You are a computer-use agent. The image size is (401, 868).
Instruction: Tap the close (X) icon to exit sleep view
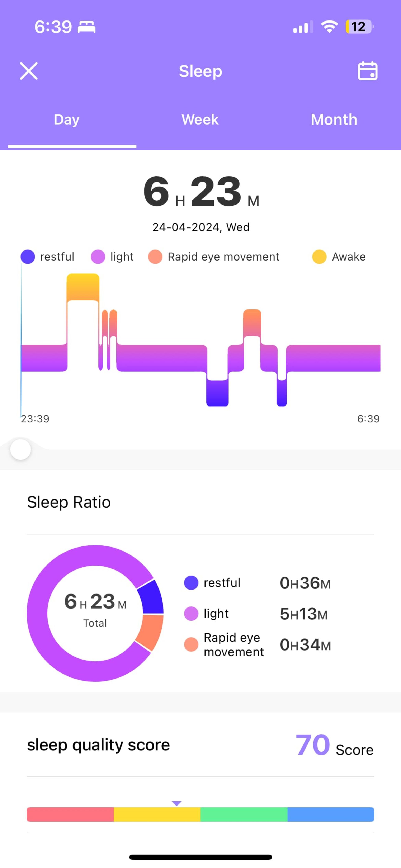coord(29,70)
